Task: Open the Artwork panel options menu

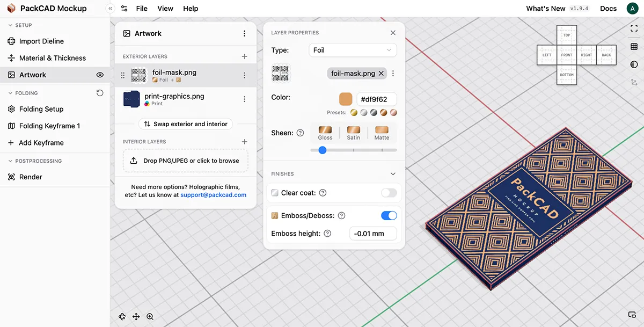Action: 245,33
